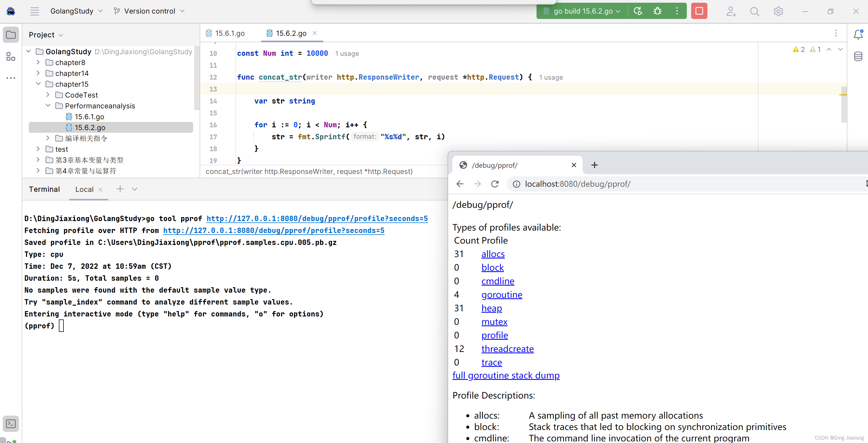Select the Local terminal tab

84,189
